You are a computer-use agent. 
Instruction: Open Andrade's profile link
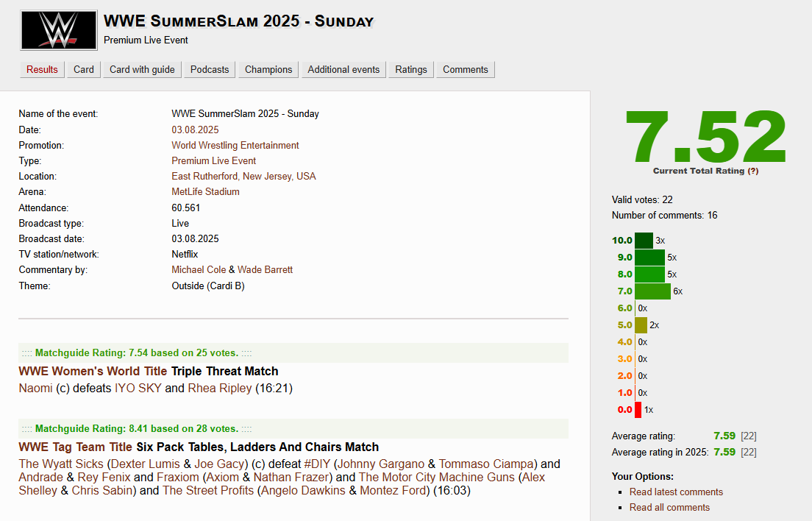(x=41, y=477)
